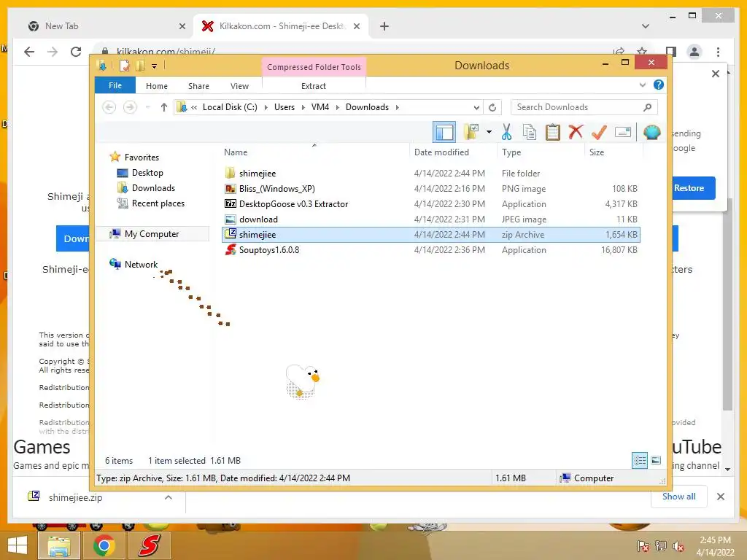The height and width of the screenshot is (560, 747).
Task: Select Desktop in Favorites
Action: click(147, 173)
